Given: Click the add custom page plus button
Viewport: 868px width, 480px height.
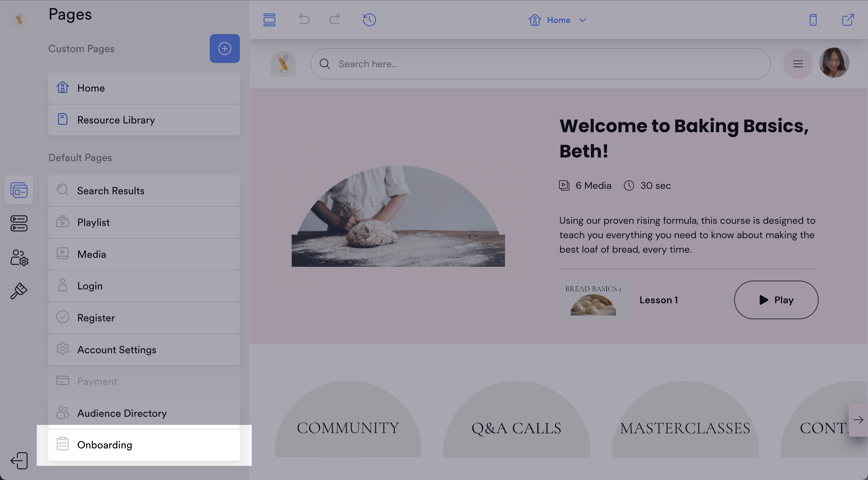Looking at the screenshot, I should [x=225, y=48].
